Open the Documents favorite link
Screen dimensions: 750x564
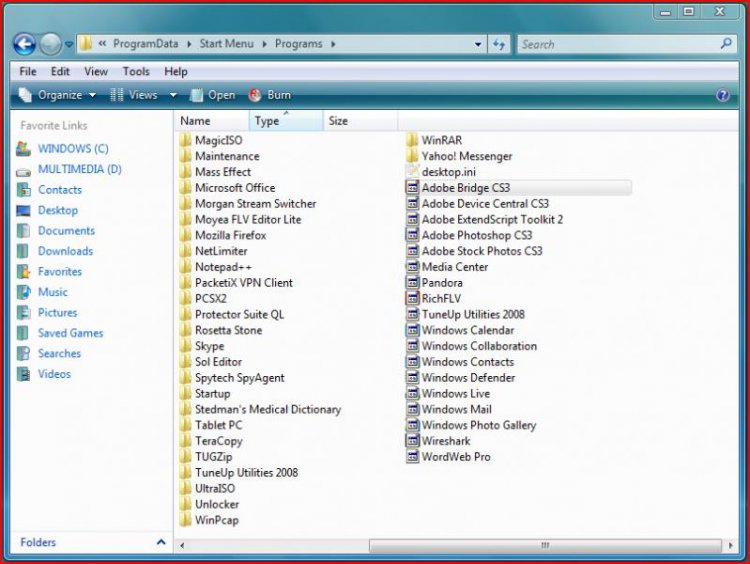66,231
